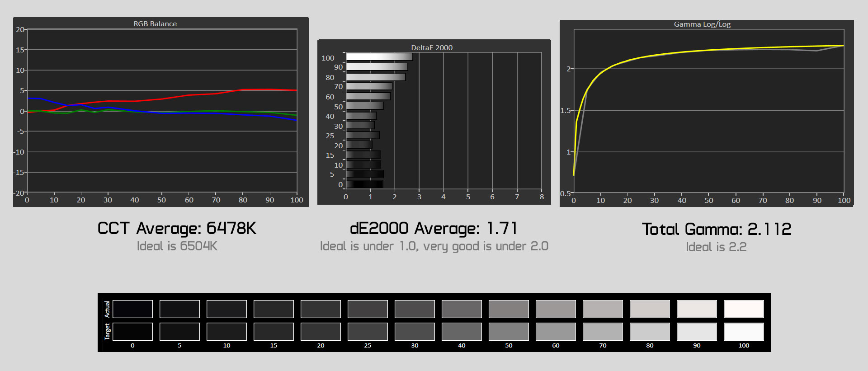Click the Gamma Log/Log chart title
This screenshot has width=868, height=371.
click(702, 24)
